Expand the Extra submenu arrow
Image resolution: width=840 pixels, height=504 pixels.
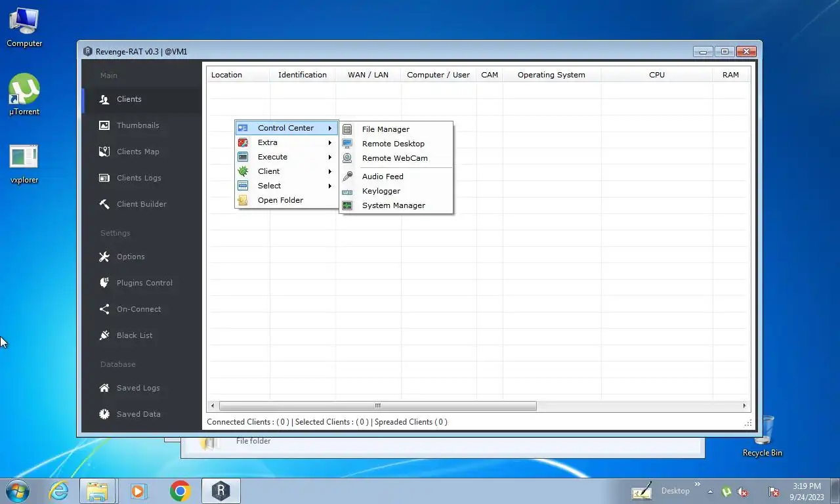330,142
